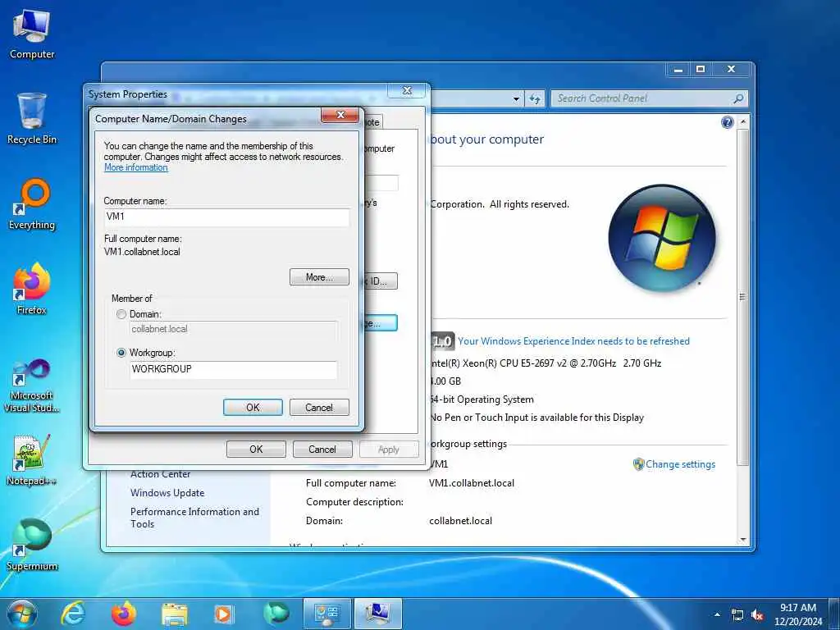Open Supermium from the taskbar
840x630 pixels.
pos(276,614)
